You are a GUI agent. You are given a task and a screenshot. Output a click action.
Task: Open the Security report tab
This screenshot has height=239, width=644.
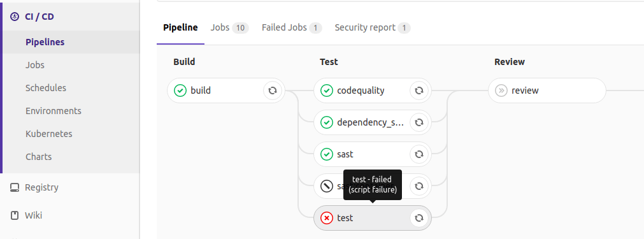[372, 27]
